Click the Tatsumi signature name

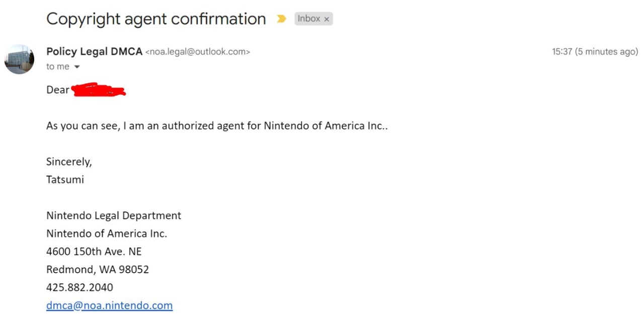point(65,179)
